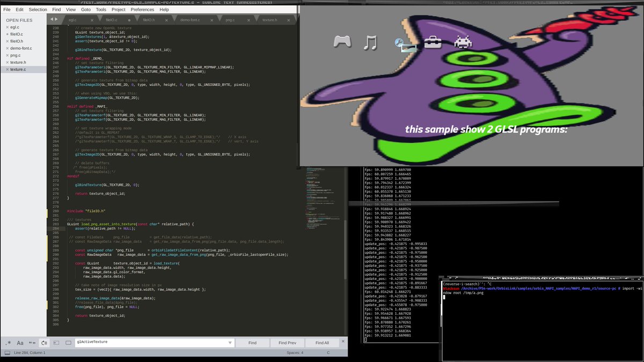Click the gamepad icon in demo window
Image resolution: width=644 pixels, height=362 pixels.
pos(342,42)
